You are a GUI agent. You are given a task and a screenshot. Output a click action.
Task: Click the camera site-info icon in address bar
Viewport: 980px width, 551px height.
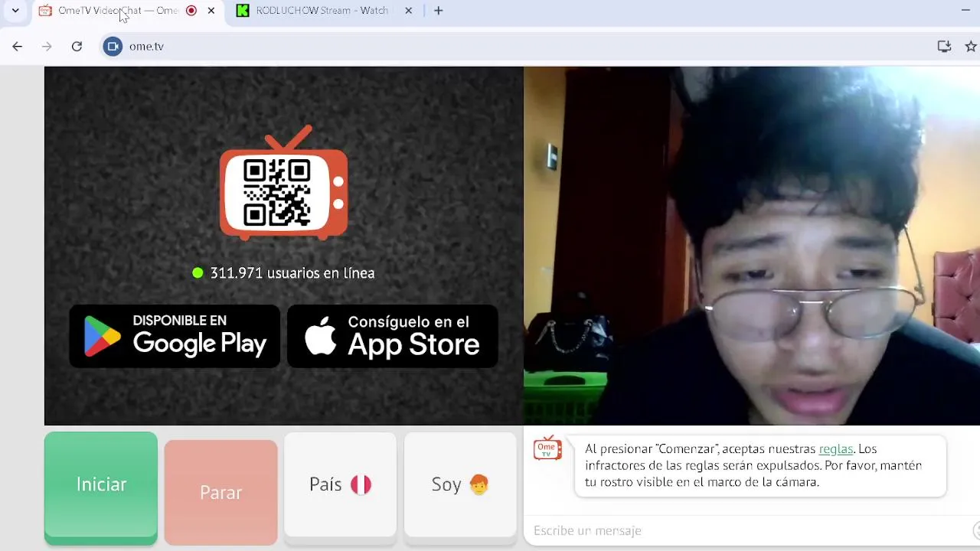click(x=113, y=47)
